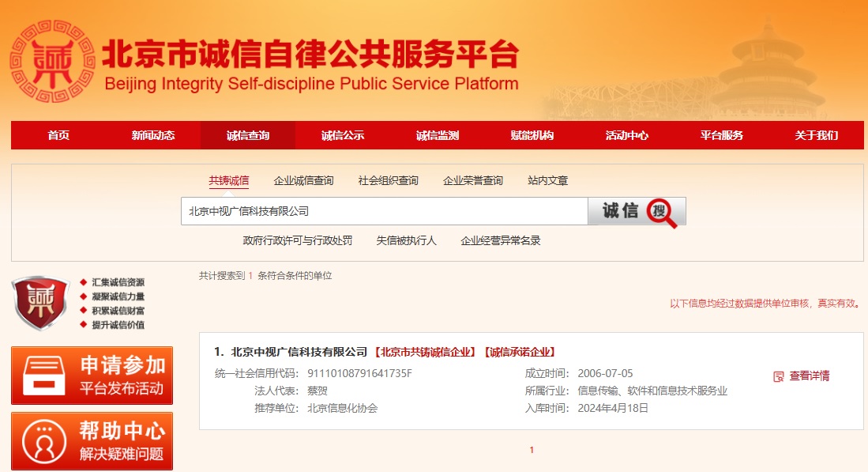
Task: Click the person icon in 帮助中心
Action: tap(43, 442)
